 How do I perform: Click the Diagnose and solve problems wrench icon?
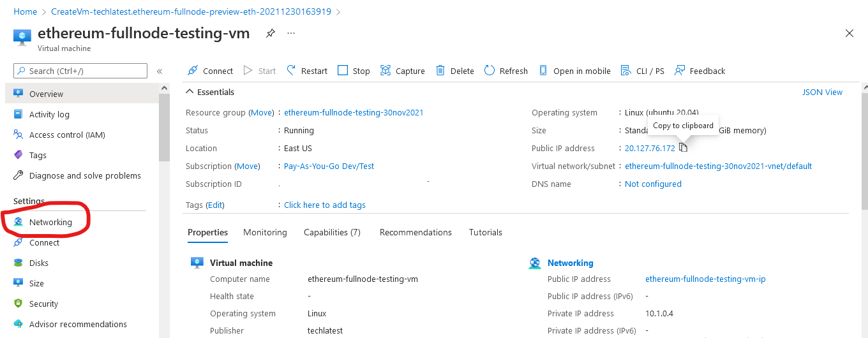click(x=18, y=175)
